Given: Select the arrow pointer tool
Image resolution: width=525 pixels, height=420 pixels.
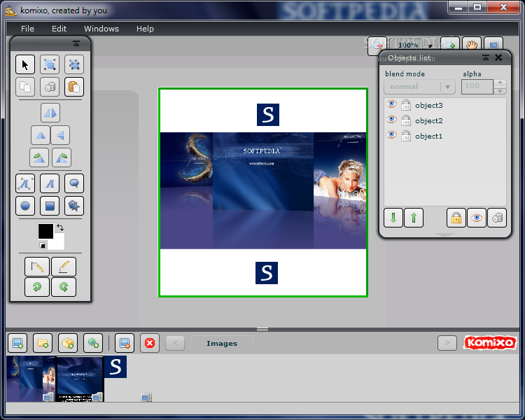Looking at the screenshot, I should click(25, 64).
